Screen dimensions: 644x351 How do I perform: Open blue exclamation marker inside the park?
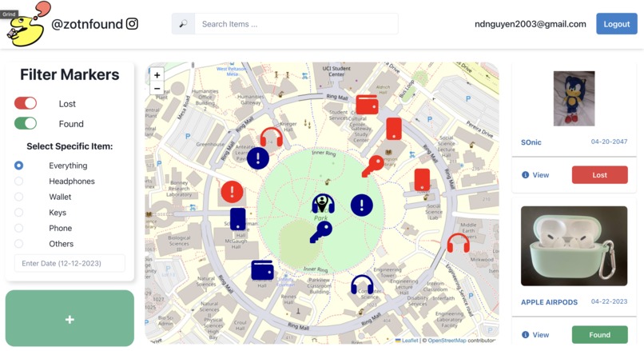(362, 205)
